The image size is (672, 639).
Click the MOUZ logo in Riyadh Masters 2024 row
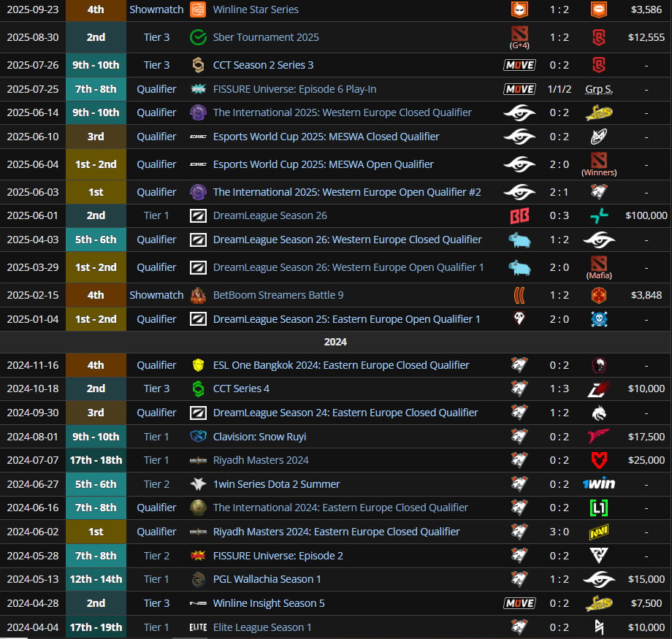tap(598, 460)
